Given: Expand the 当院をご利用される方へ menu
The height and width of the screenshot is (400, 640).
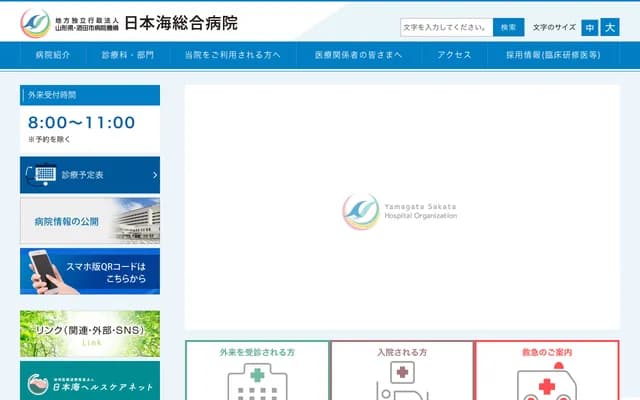Looking at the screenshot, I should click(x=232, y=55).
